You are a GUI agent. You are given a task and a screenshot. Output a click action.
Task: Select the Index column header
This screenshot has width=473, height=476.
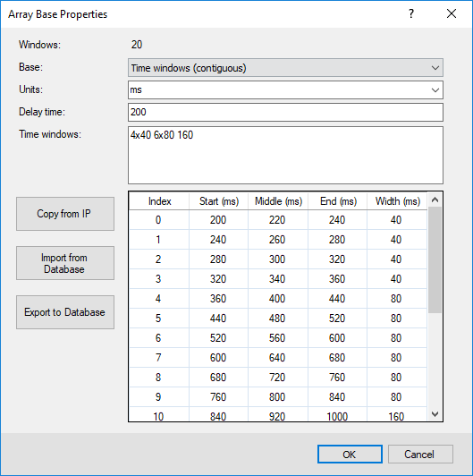tap(159, 201)
